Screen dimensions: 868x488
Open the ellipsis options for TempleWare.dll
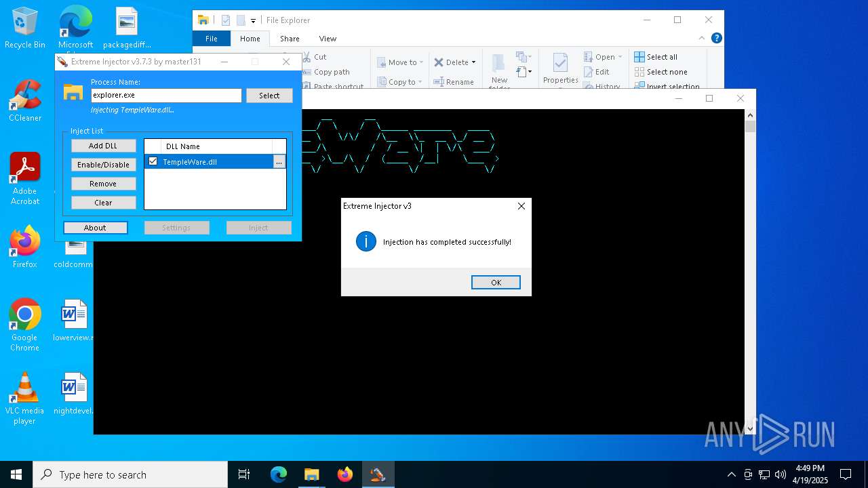tap(279, 162)
